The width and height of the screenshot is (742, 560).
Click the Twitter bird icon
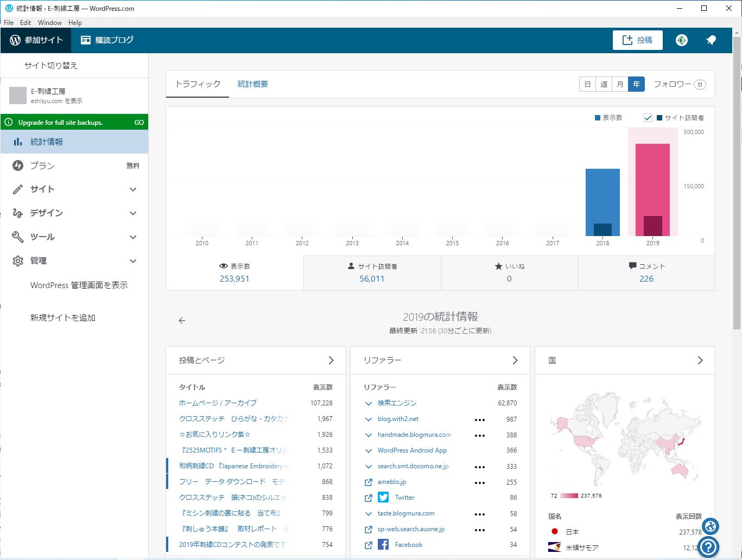[383, 498]
